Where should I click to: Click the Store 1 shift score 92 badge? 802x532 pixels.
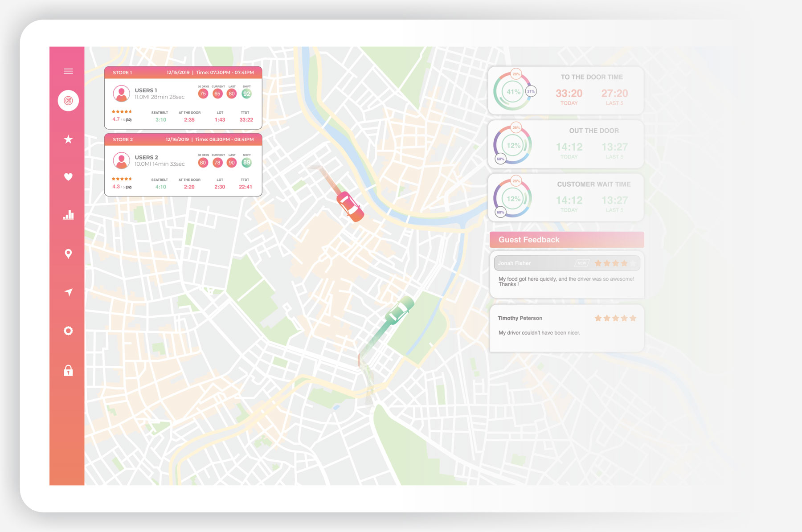tap(246, 94)
